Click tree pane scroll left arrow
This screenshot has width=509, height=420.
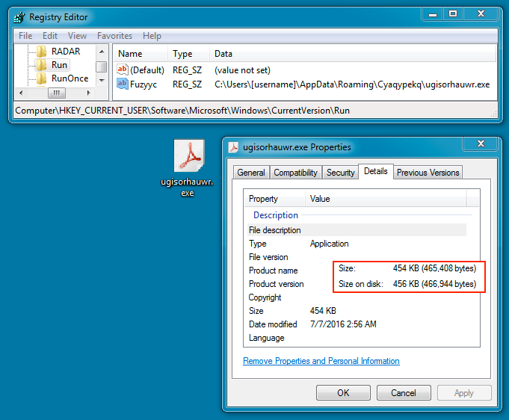click(x=21, y=93)
